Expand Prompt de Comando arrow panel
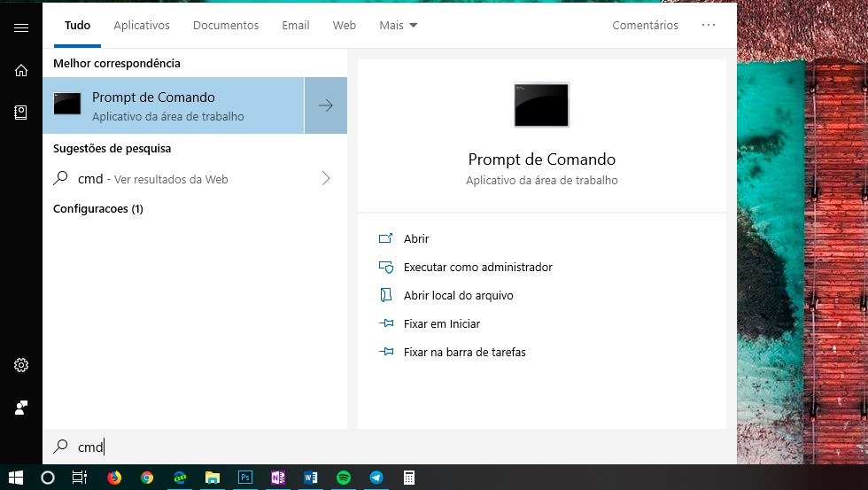 click(x=326, y=105)
